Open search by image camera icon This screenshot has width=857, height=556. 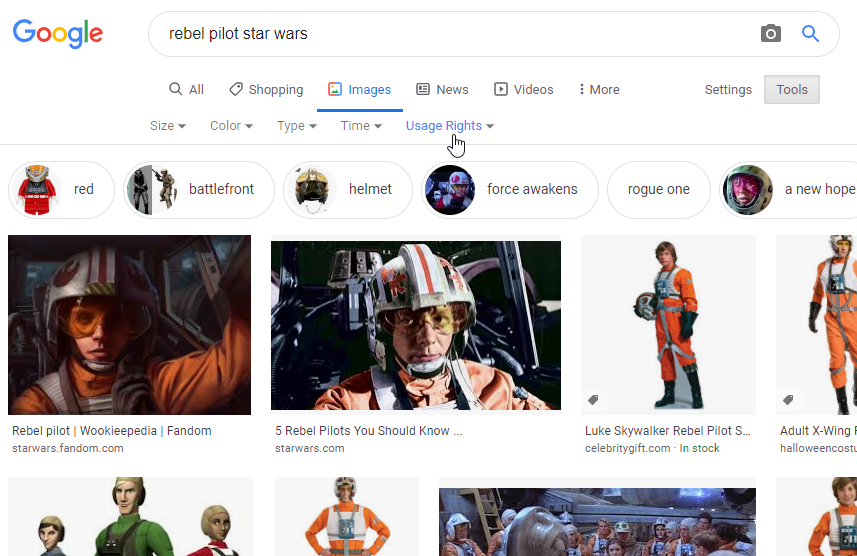(x=771, y=34)
